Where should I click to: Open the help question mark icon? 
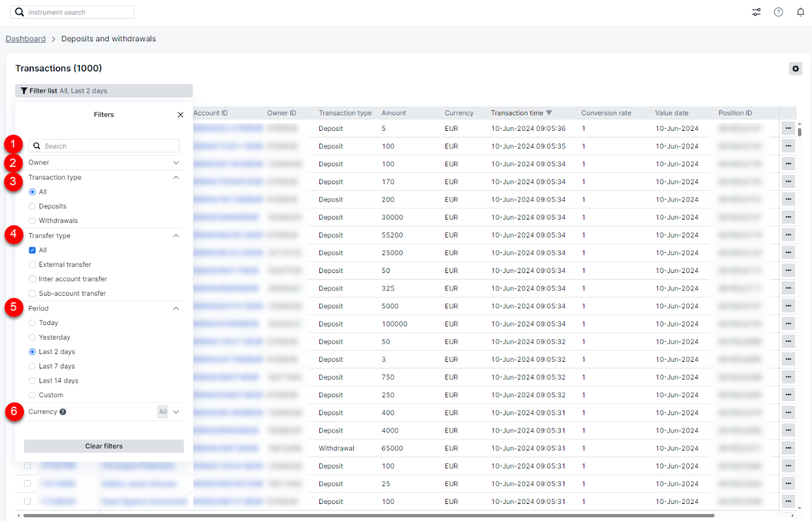(x=778, y=12)
